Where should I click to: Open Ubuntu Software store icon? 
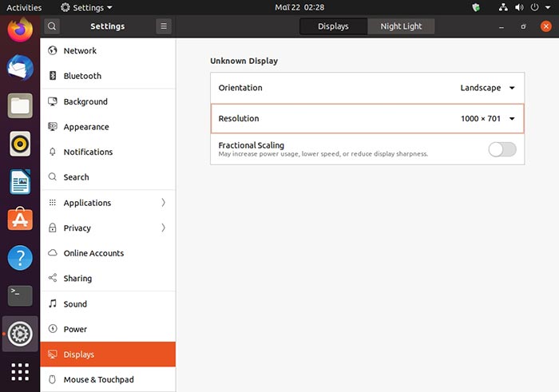point(20,220)
